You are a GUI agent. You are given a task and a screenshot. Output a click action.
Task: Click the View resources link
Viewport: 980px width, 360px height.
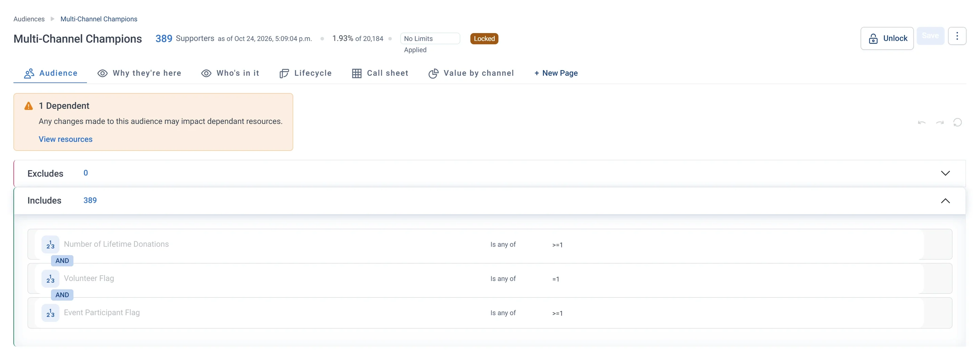tap(65, 139)
